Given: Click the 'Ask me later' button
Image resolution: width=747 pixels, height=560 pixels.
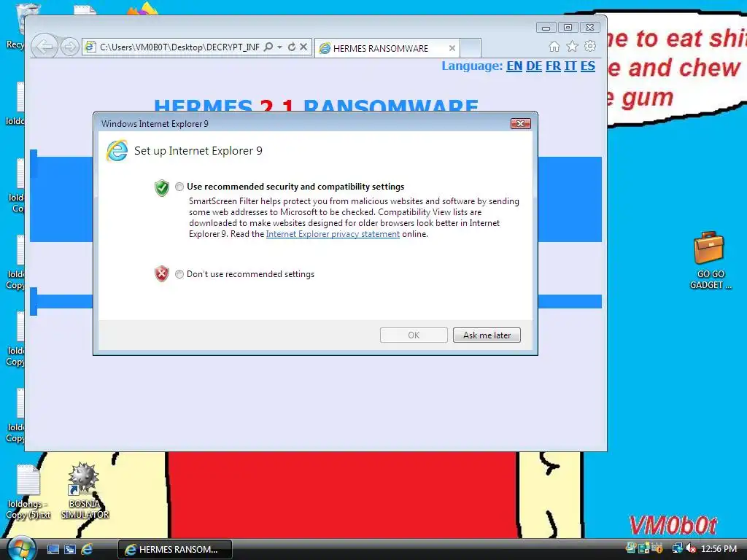Looking at the screenshot, I should pyautogui.click(x=487, y=335).
